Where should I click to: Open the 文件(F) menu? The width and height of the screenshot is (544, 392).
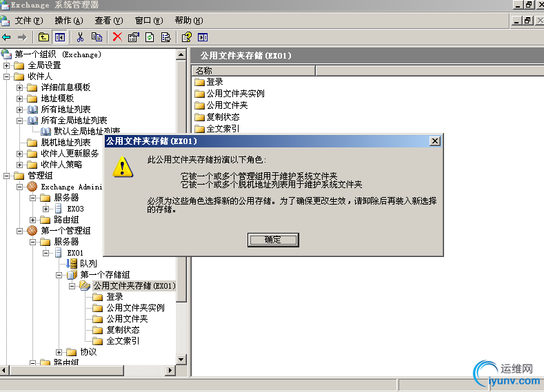coord(29,21)
